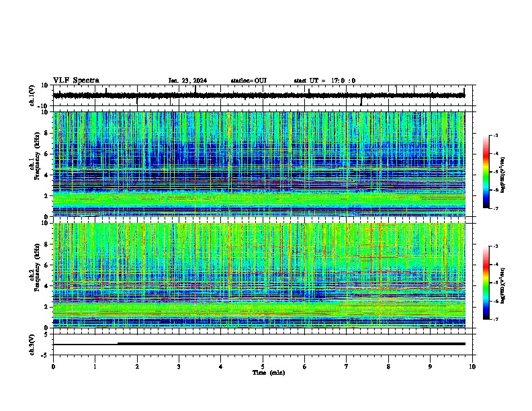Click the green 1–2 kHz band in ch.1 spectrogram
532x411 pixels.
coord(259,200)
